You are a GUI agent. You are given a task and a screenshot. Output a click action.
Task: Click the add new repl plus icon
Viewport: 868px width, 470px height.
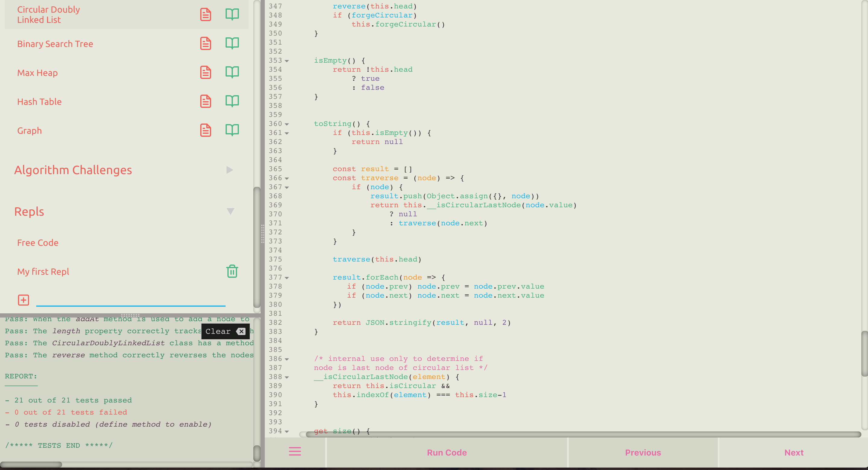tap(24, 300)
